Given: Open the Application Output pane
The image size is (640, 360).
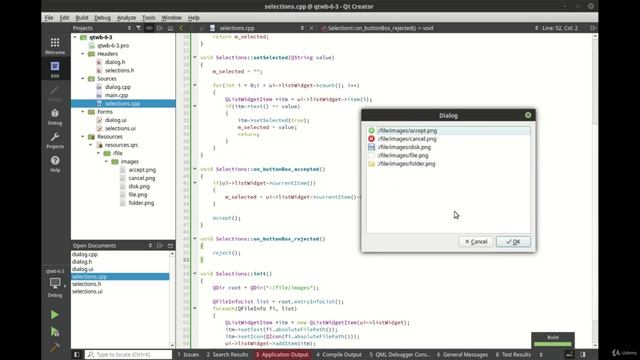Looking at the screenshot, I should [x=282, y=354].
